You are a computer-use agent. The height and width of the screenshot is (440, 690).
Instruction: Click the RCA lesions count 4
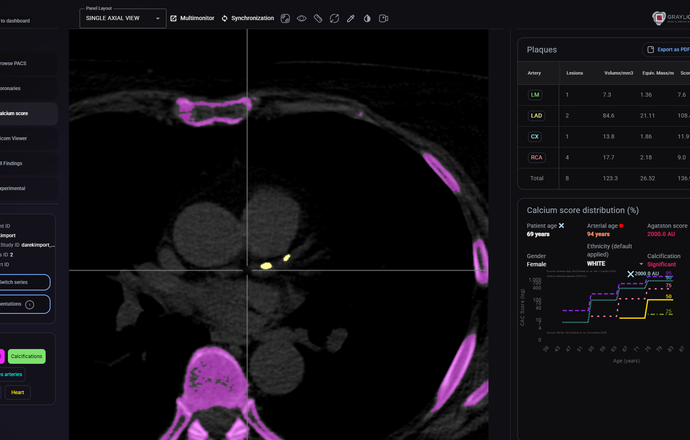pos(567,158)
